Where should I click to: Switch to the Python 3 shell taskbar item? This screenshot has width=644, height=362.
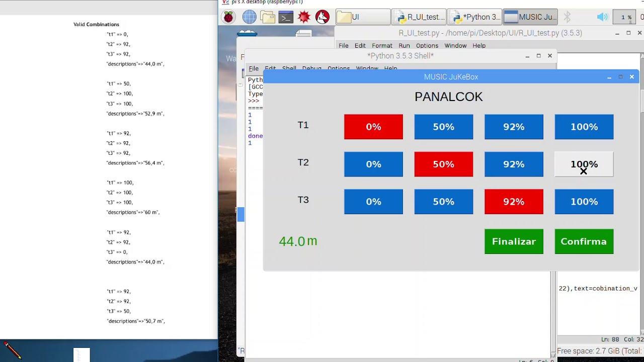(474, 17)
